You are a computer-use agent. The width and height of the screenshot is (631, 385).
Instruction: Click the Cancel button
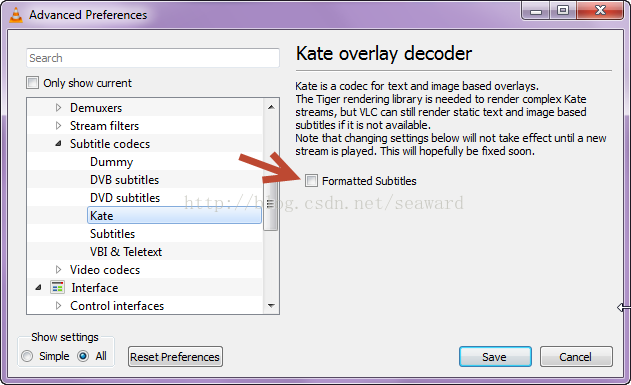[x=576, y=356]
